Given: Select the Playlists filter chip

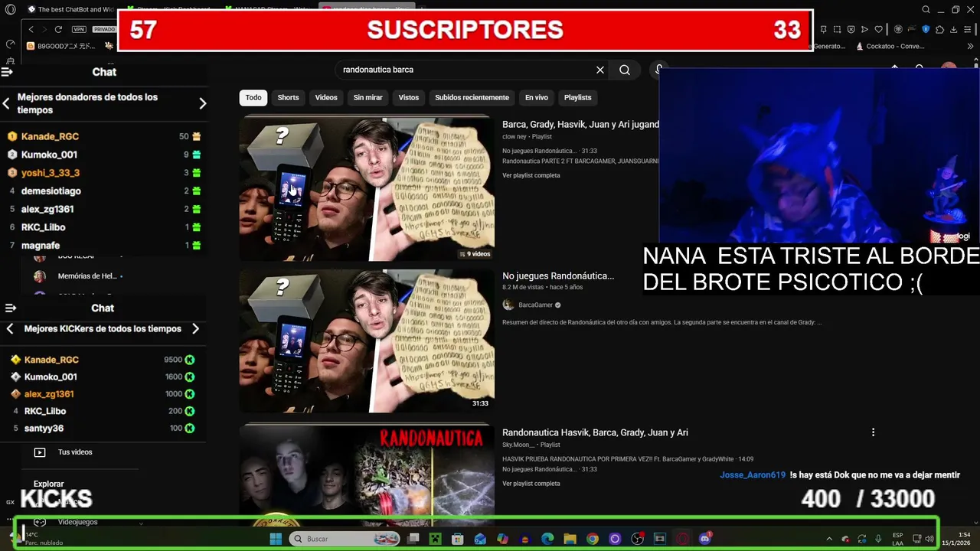Looking at the screenshot, I should click(577, 97).
